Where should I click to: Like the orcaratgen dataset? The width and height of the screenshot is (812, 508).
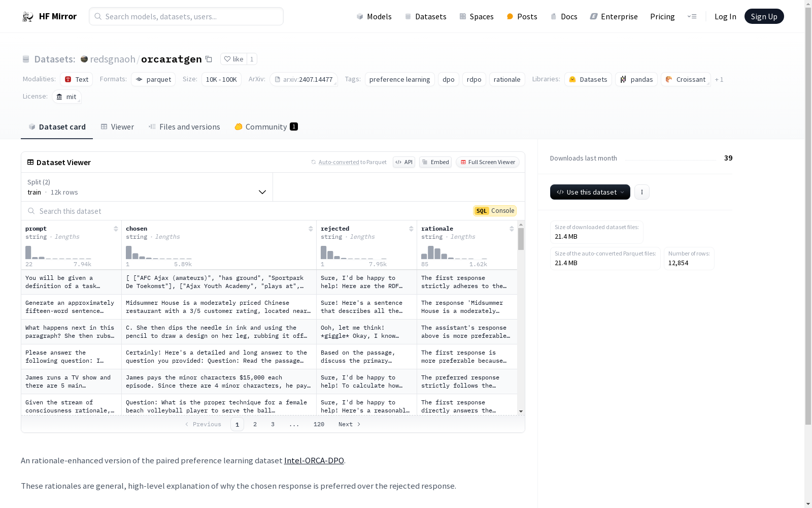pos(233,59)
